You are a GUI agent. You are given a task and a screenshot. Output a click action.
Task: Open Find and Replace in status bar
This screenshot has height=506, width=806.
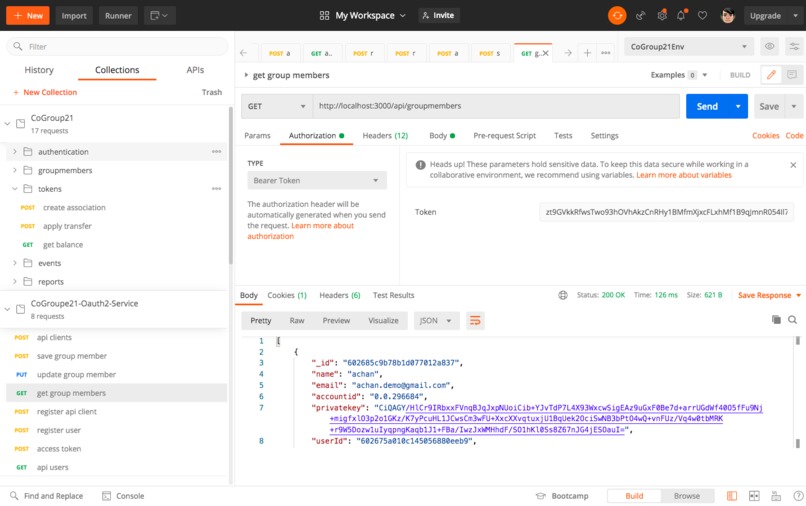coord(46,496)
